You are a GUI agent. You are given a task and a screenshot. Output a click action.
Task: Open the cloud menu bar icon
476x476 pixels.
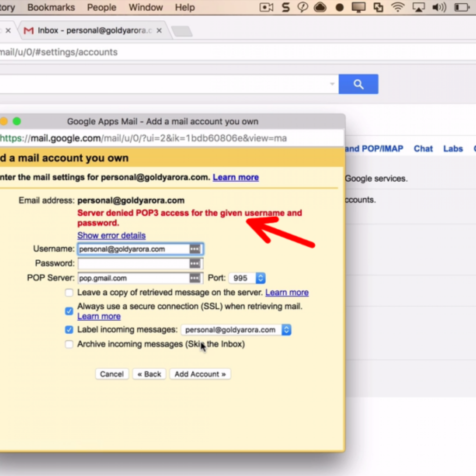point(320,7)
